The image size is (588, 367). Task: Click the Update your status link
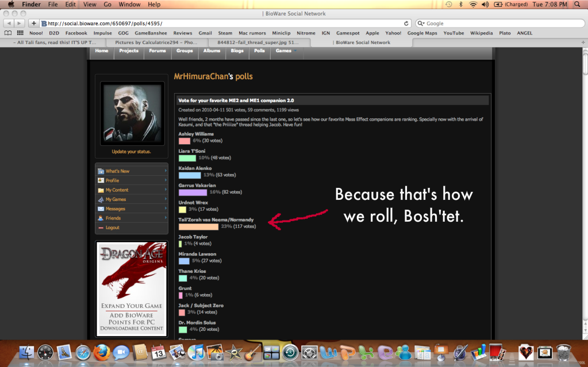(x=131, y=152)
